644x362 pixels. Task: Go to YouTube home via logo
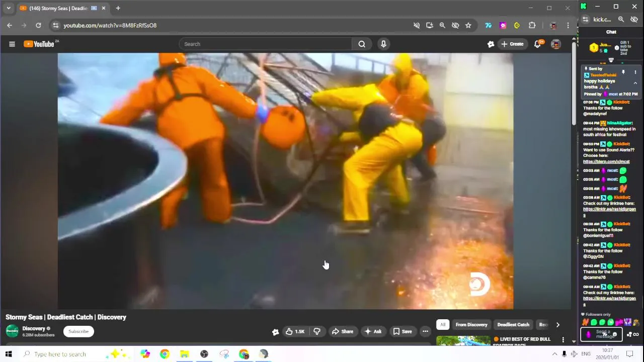click(39, 44)
